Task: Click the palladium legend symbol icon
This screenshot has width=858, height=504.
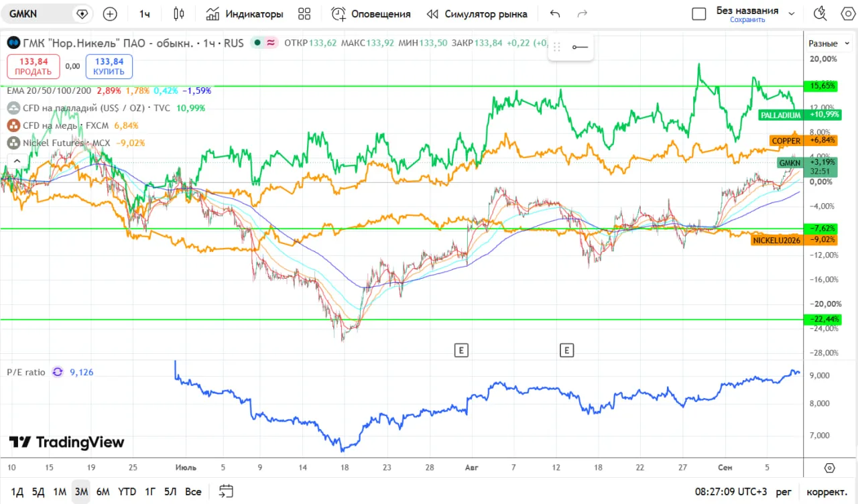Action: (13, 108)
